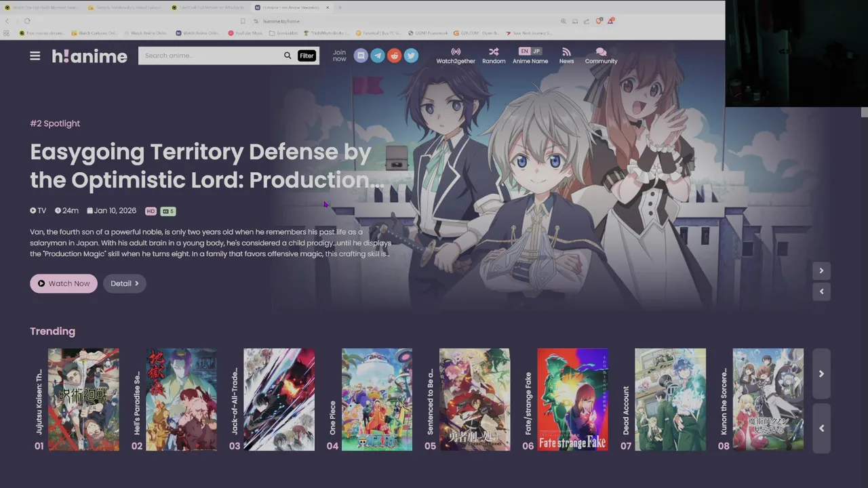Show bookmark apps grid icon
This screenshot has height=488, width=868.
(x=7, y=33)
